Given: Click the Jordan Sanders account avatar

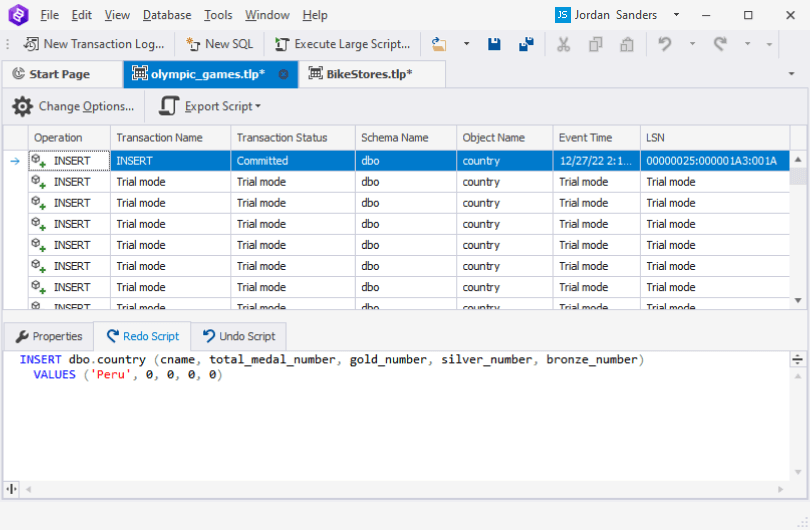Looking at the screenshot, I should [x=563, y=15].
